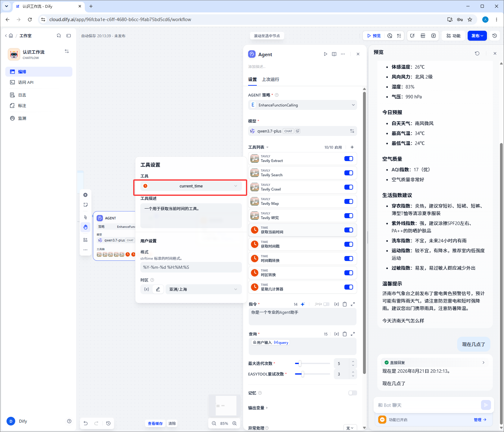Disable the 获取当前时间 tool

[349, 230]
